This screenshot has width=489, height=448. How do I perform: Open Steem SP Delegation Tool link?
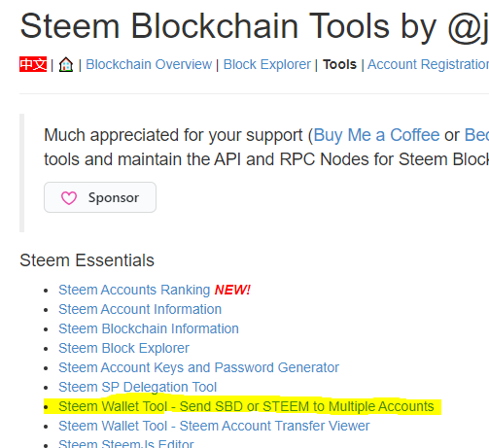(x=137, y=387)
